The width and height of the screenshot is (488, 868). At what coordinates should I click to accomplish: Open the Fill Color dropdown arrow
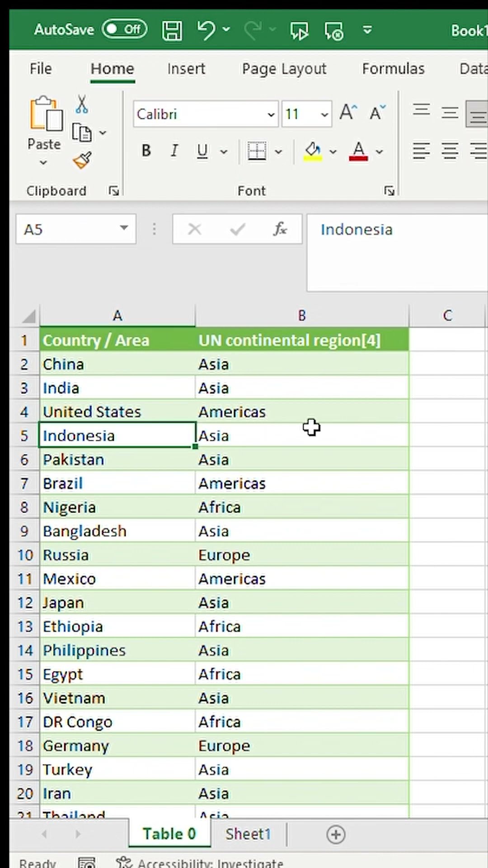coord(333,151)
